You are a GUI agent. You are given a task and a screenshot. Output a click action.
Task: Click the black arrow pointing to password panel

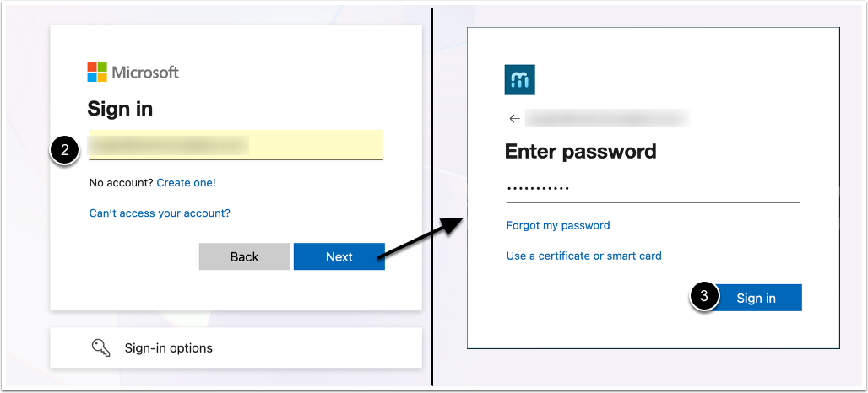420,239
